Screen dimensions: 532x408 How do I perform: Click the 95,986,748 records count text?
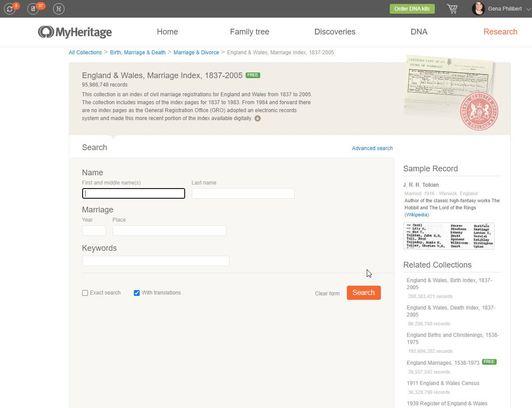[x=105, y=85]
